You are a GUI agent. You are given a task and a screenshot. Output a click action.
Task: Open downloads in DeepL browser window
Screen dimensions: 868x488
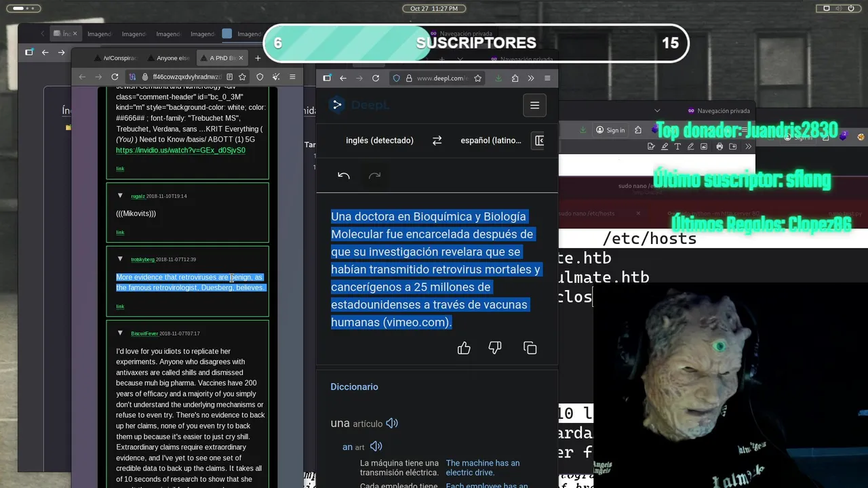[498, 78]
